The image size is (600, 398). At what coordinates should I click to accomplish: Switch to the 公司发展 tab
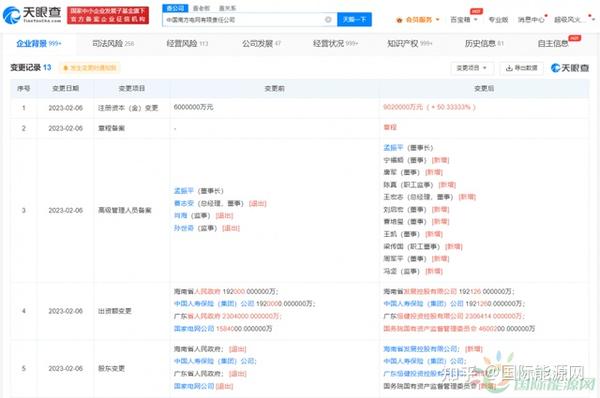coord(261,44)
